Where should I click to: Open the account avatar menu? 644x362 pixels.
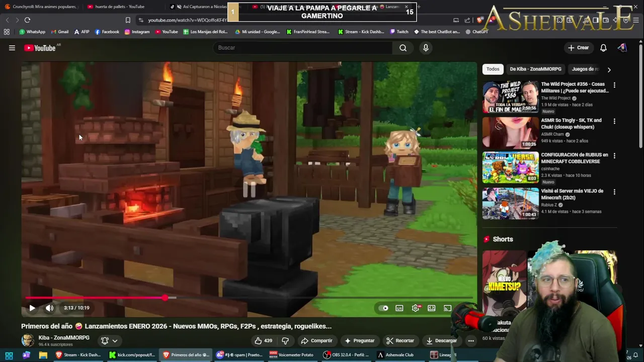click(x=622, y=48)
